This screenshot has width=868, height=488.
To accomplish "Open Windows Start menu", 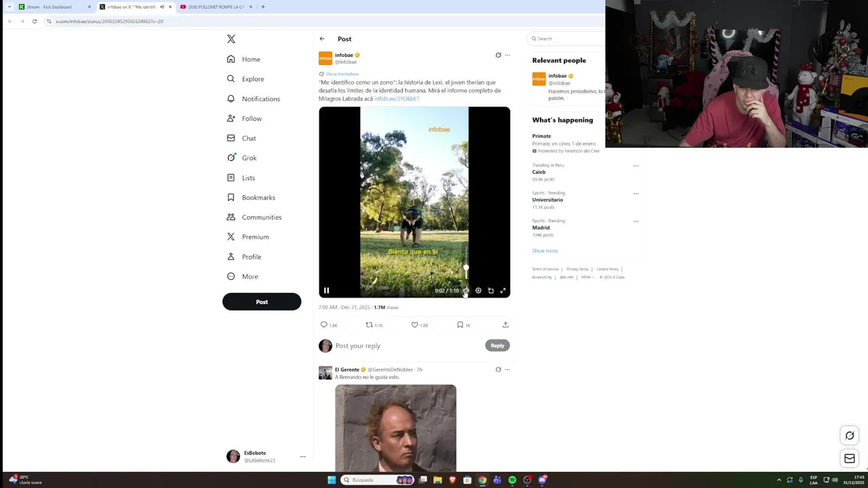I will click(x=332, y=480).
